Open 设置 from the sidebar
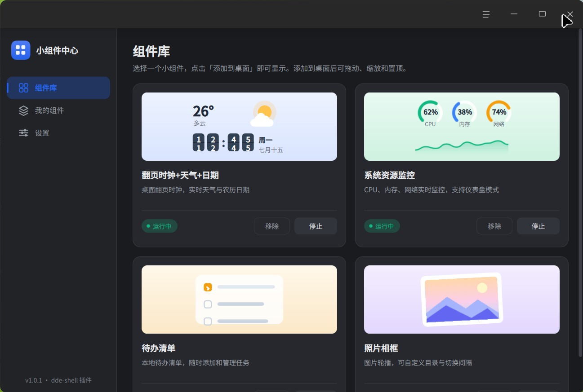The width and height of the screenshot is (583, 392). pos(58,133)
